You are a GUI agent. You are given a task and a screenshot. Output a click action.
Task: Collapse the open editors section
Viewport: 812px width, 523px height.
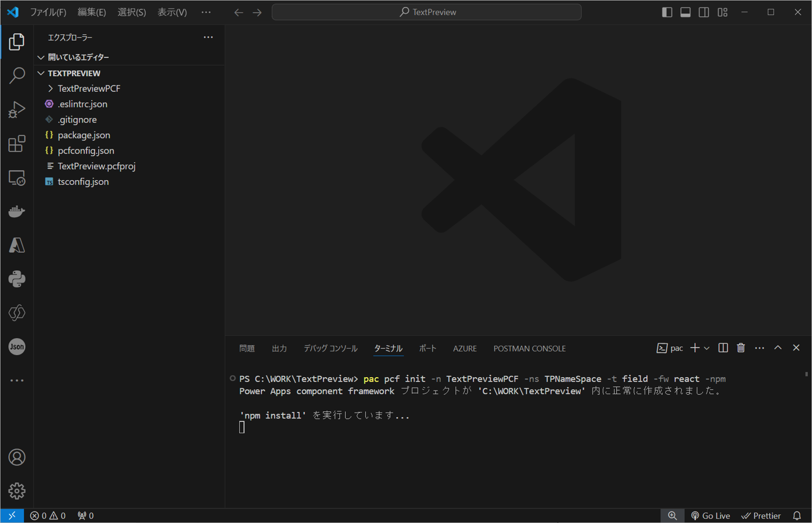point(129,57)
